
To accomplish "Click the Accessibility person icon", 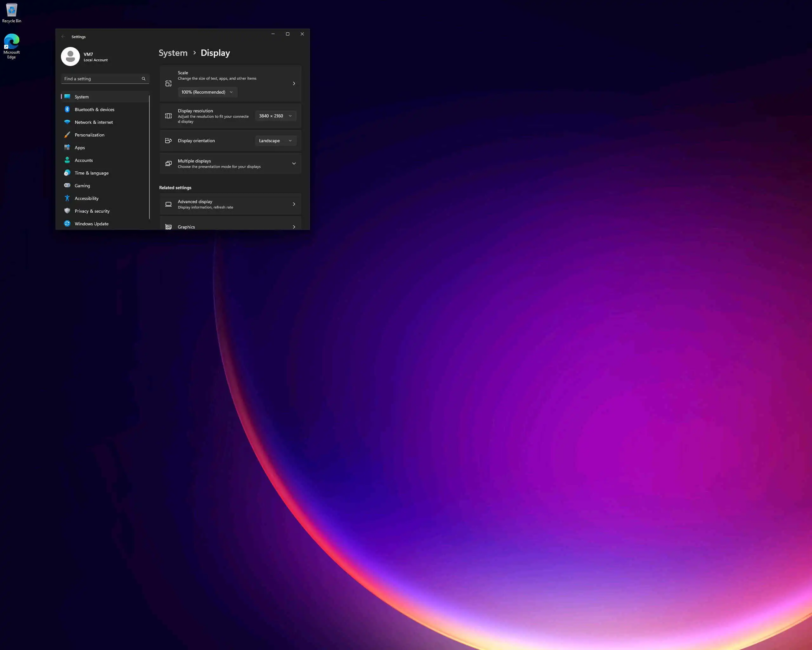I will tap(67, 198).
